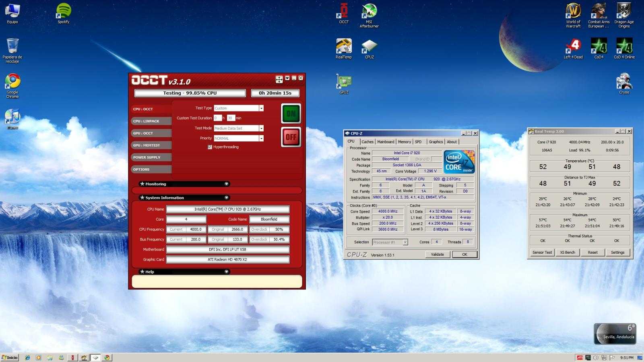Launch the RealTemp desktop shortcut
This screenshot has height=362, width=644.
(x=344, y=49)
